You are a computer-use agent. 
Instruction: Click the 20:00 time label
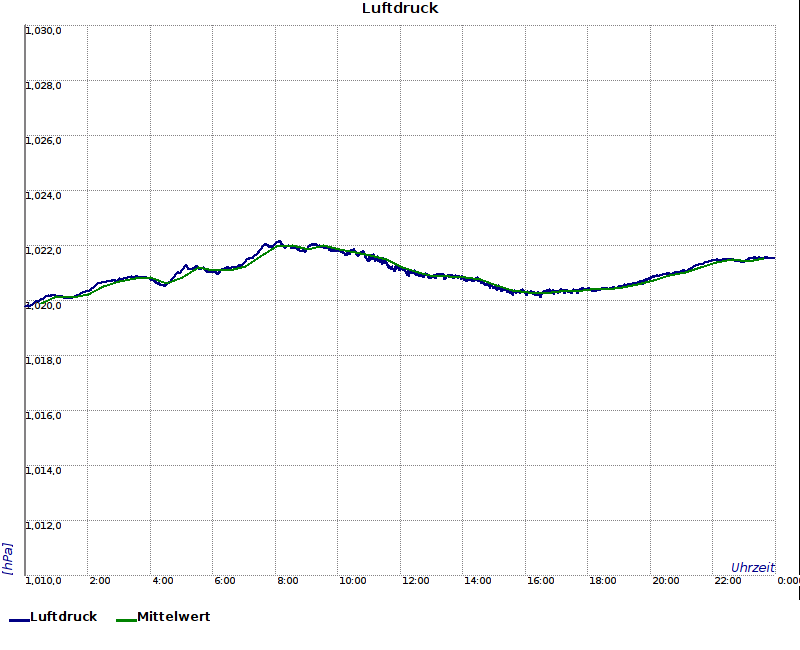[x=666, y=581]
